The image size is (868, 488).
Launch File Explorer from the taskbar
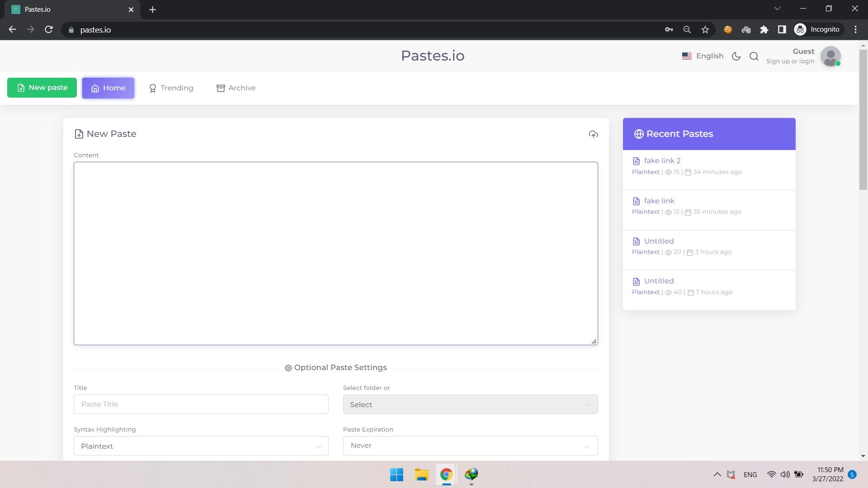pyautogui.click(x=421, y=474)
